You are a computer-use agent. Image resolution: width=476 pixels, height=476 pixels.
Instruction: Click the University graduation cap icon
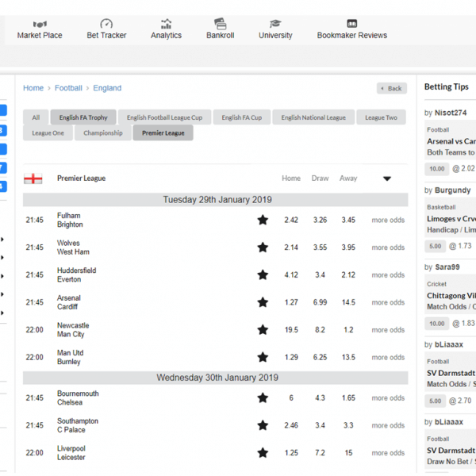pyautogui.click(x=275, y=24)
